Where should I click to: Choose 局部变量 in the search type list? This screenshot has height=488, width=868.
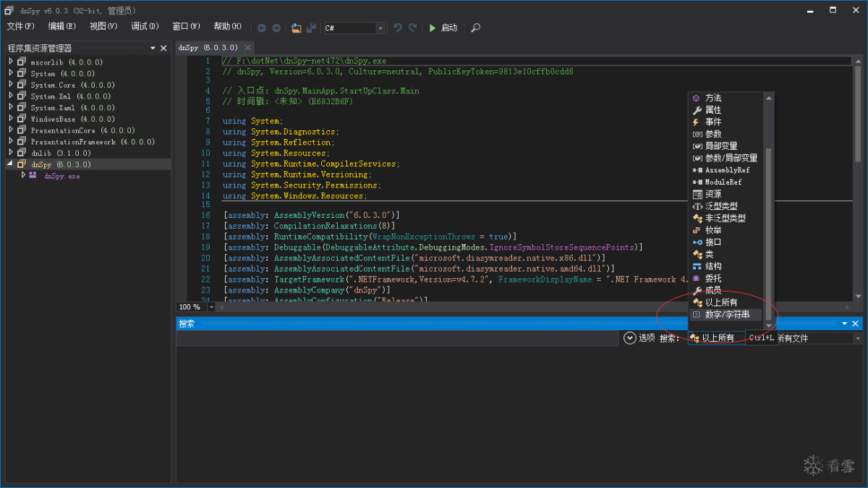726,146
